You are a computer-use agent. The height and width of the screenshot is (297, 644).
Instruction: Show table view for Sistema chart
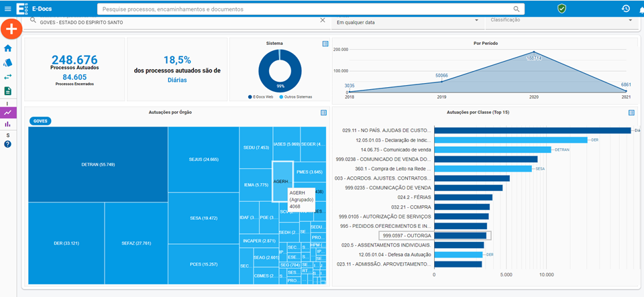coord(325,44)
